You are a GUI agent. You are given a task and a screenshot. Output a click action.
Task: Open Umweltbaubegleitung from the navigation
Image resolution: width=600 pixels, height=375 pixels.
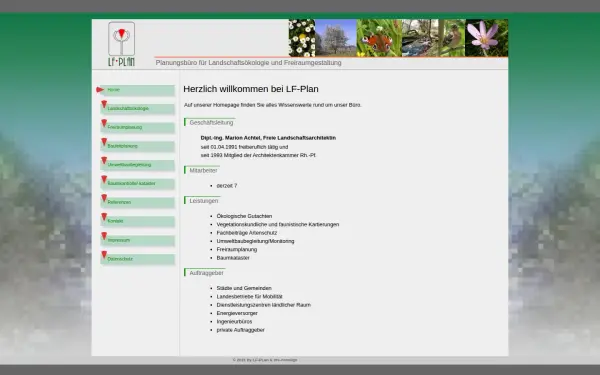[137, 165]
